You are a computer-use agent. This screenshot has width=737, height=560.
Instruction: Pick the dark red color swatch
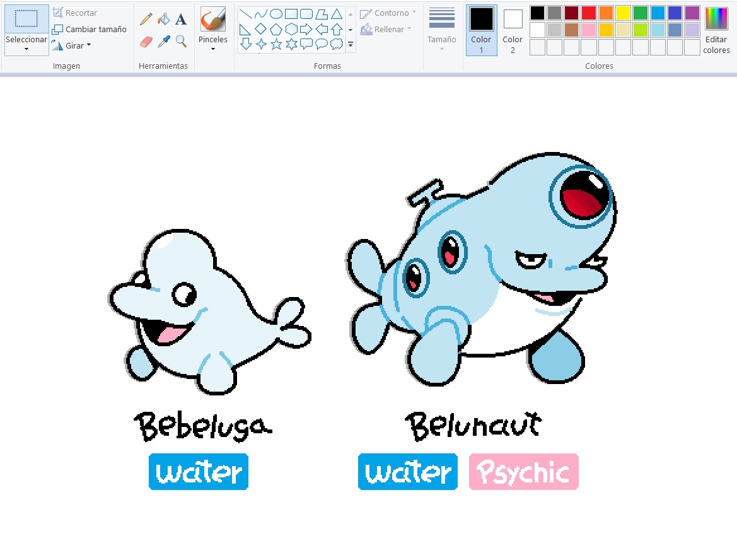click(x=572, y=13)
